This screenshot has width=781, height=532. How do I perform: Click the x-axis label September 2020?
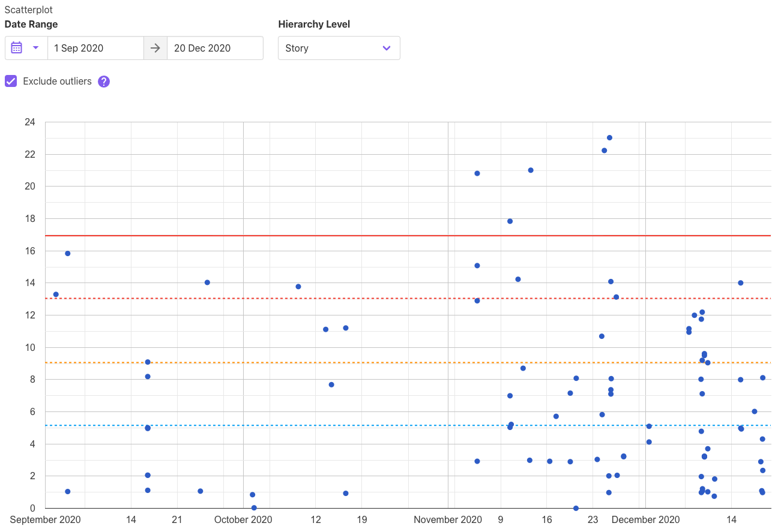click(x=45, y=519)
